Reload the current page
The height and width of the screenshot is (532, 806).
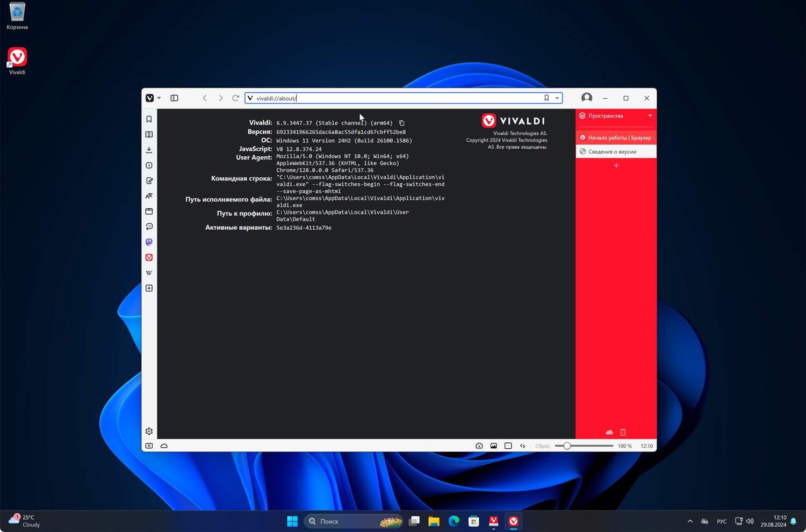click(x=235, y=98)
